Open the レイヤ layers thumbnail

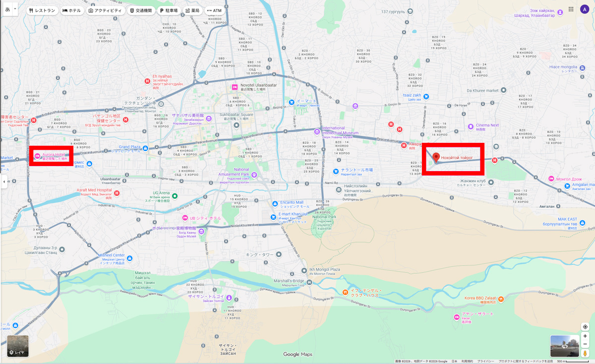[x=18, y=346]
